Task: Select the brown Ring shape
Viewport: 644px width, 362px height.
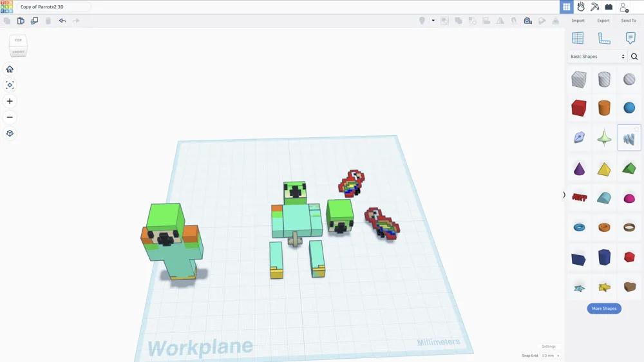Action: [629, 227]
